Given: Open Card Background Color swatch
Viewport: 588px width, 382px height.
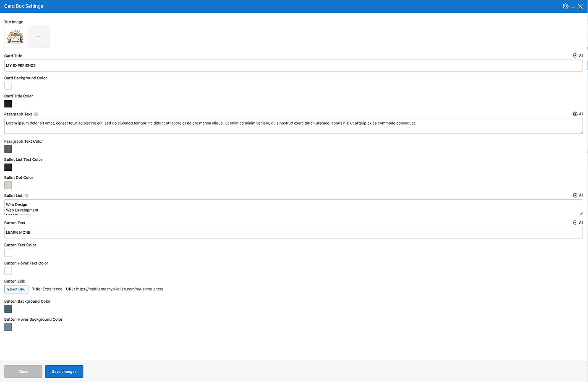Looking at the screenshot, I should [8, 86].
